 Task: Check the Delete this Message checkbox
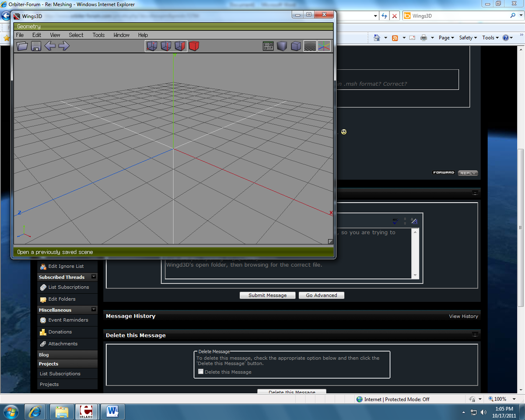click(x=201, y=371)
